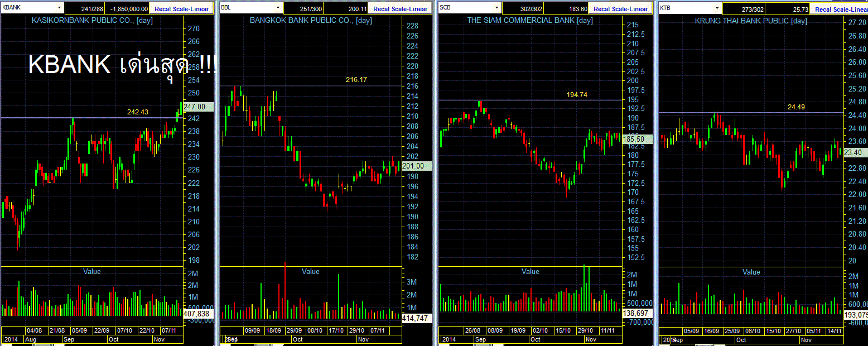
Task: Click Recal Scale-Linear on the BBL chart
Action: (401, 8)
